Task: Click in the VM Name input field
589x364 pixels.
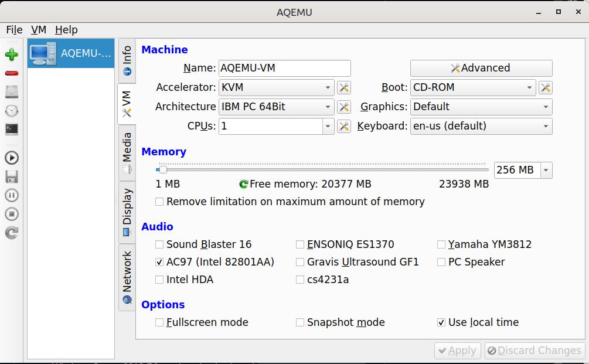Action: click(x=285, y=68)
